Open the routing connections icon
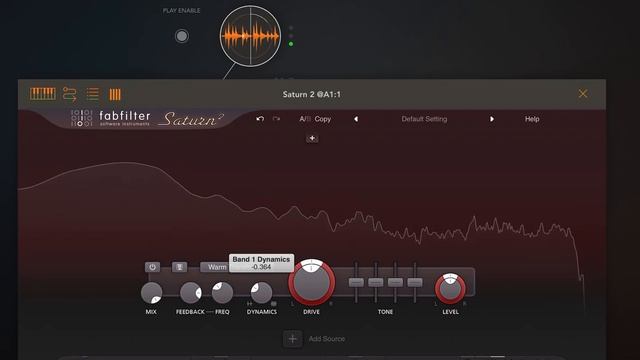The image size is (640, 360). tap(69, 94)
